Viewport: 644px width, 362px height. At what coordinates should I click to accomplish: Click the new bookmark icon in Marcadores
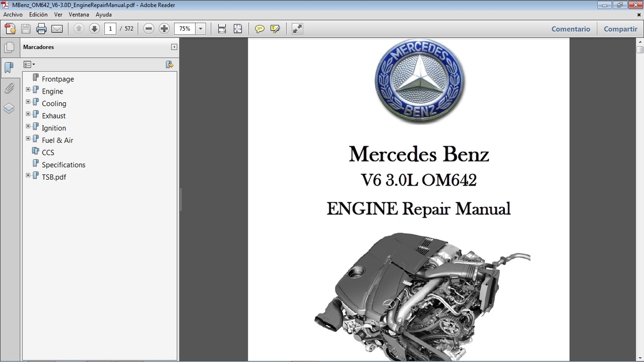(x=169, y=64)
